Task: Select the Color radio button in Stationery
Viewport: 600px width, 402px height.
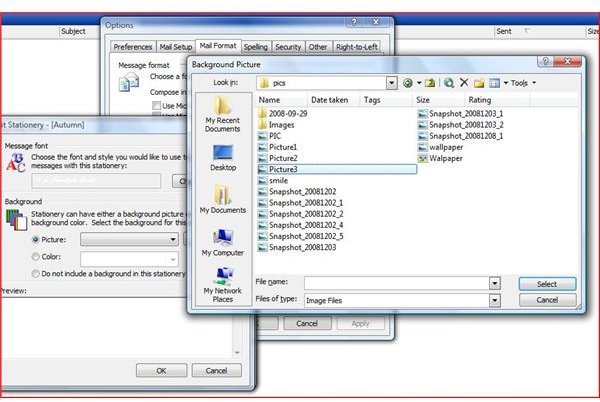Action: [36, 257]
